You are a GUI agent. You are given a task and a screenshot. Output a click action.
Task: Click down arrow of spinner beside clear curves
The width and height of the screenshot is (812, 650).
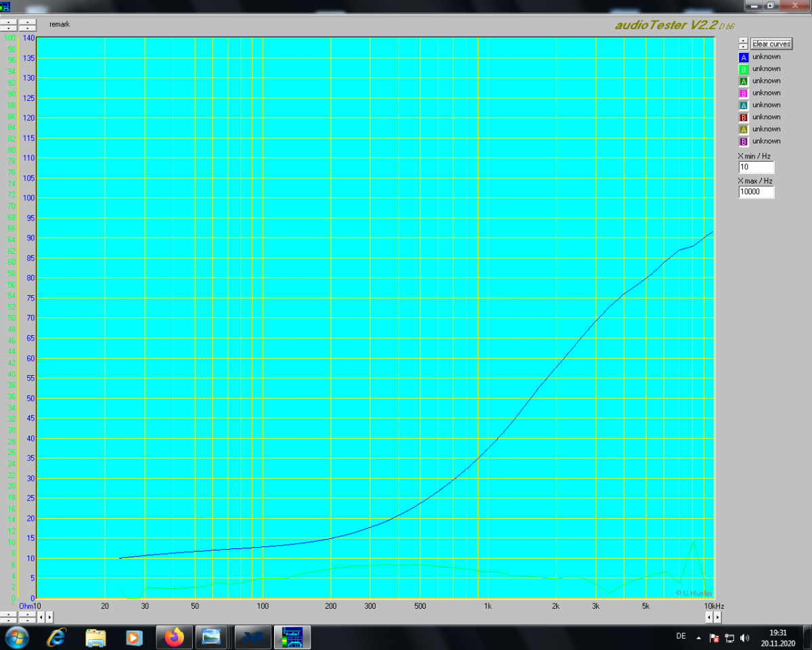[x=743, y=46]
